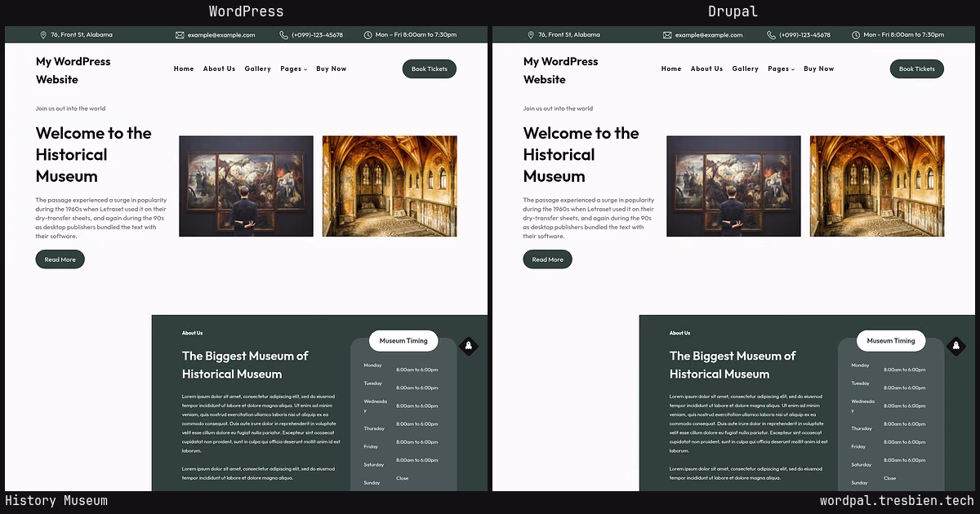This screenshot has height=514, width=980.
Task: Click My WordPress Website title in WordPress pane
Action: point(73,70)
